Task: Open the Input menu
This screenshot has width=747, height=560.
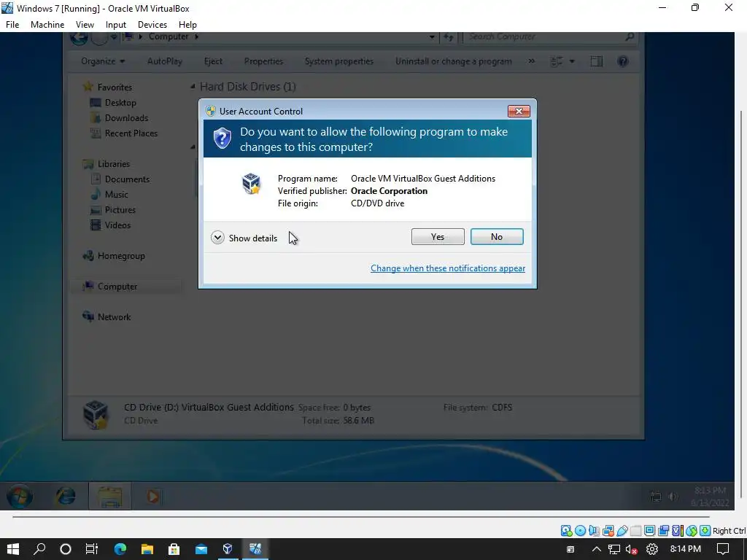Action: (x=116, y=25)
